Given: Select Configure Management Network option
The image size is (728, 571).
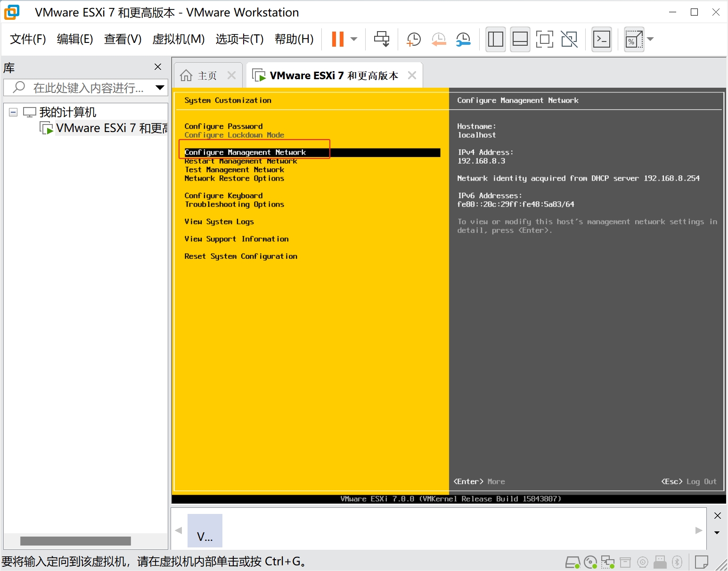Looking at the screenshot, I should coord(245,152).
